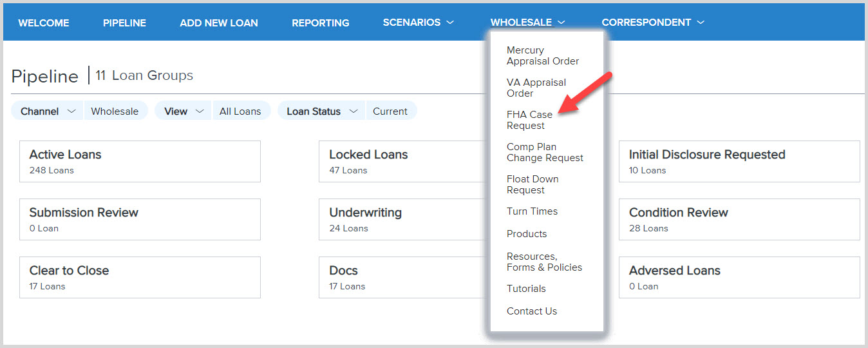The width and height of the screenshot is (868, 348).
Task: Go to the Reporting tab
Action: (x=321, y=23)
